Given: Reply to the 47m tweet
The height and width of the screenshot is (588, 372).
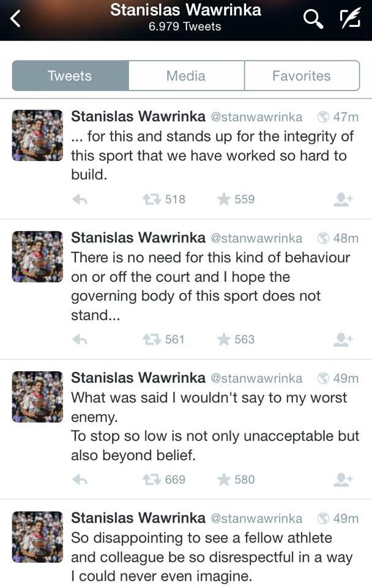Looking at the screenshot, I should pos(80,200).
